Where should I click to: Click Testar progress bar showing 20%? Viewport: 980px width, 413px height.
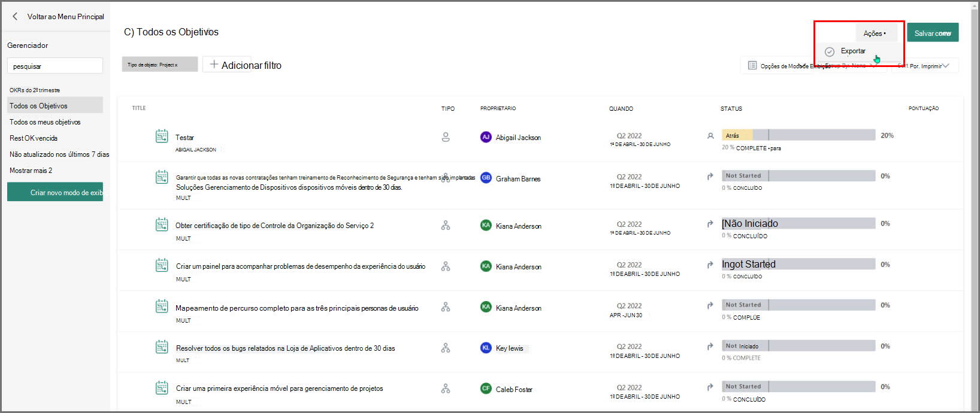click(x=798, y=135)
